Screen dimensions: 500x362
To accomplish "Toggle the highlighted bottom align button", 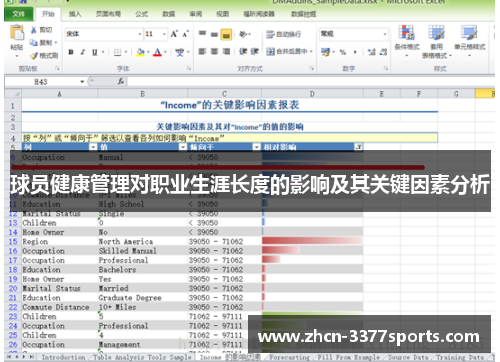I will coord(226,34).
